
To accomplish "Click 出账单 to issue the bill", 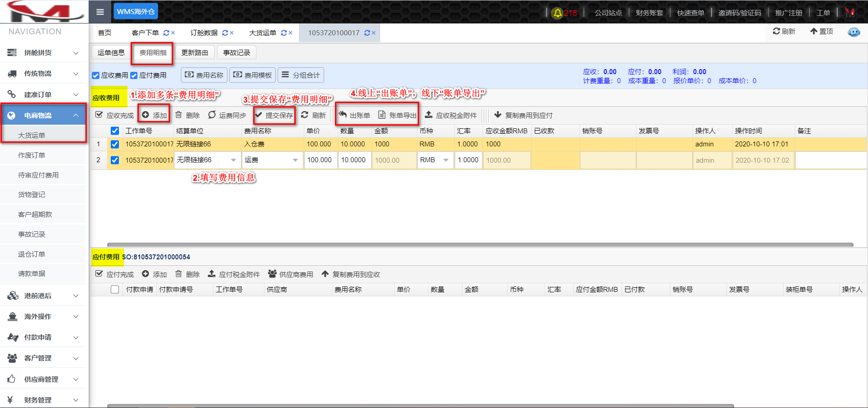I will click(354, 115).
